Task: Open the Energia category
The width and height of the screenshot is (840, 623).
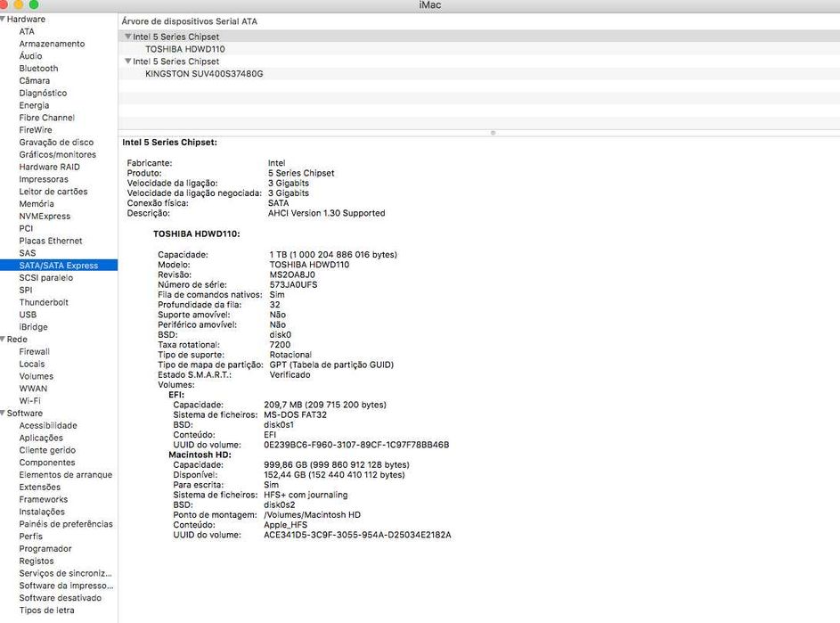Action: coord(34,105)
